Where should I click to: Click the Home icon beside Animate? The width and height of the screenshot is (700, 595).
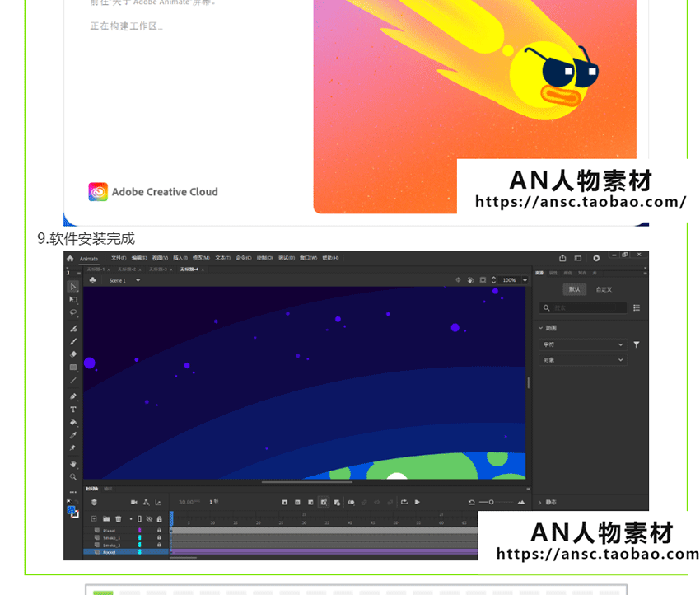(x=70, y=258)
